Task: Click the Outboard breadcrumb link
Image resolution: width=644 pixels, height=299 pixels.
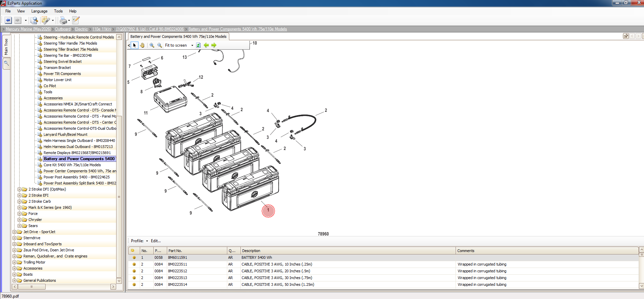Action: [63, 29]
